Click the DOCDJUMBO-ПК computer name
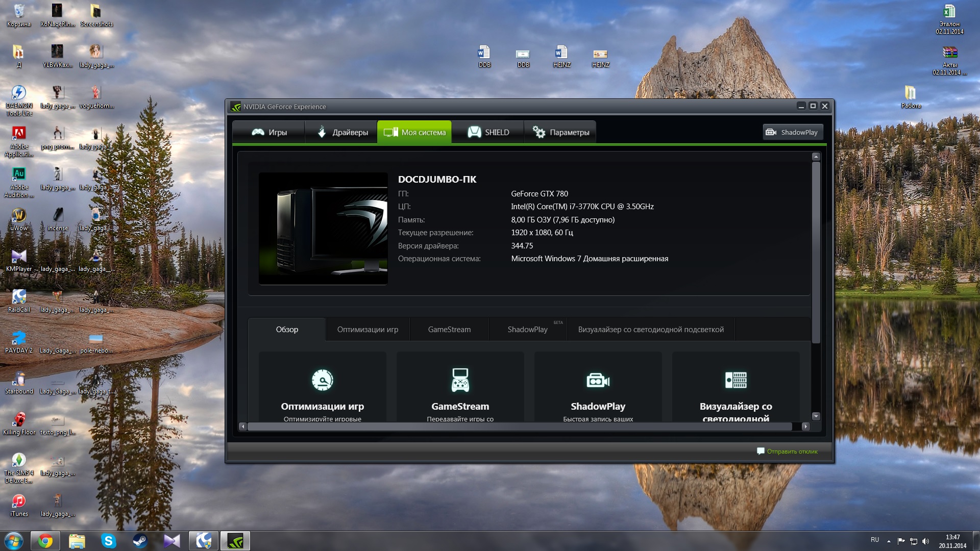 (x=437, y=180)
